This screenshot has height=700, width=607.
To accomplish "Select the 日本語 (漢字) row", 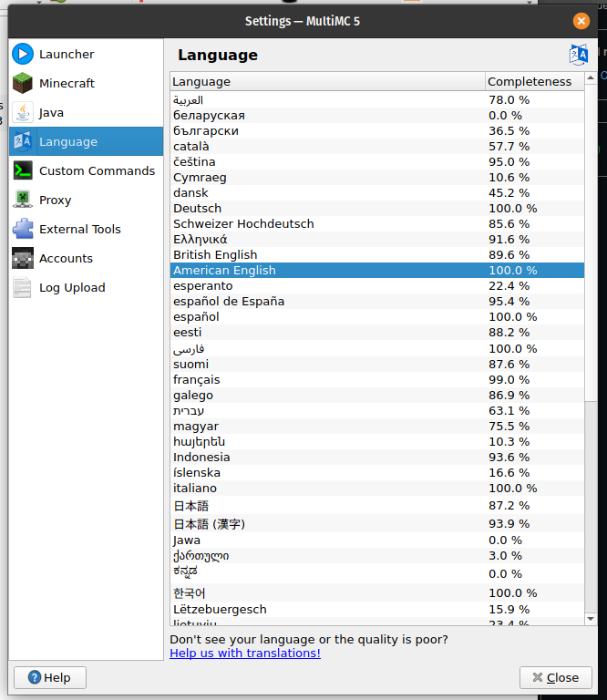I will [x=377, y=524].
